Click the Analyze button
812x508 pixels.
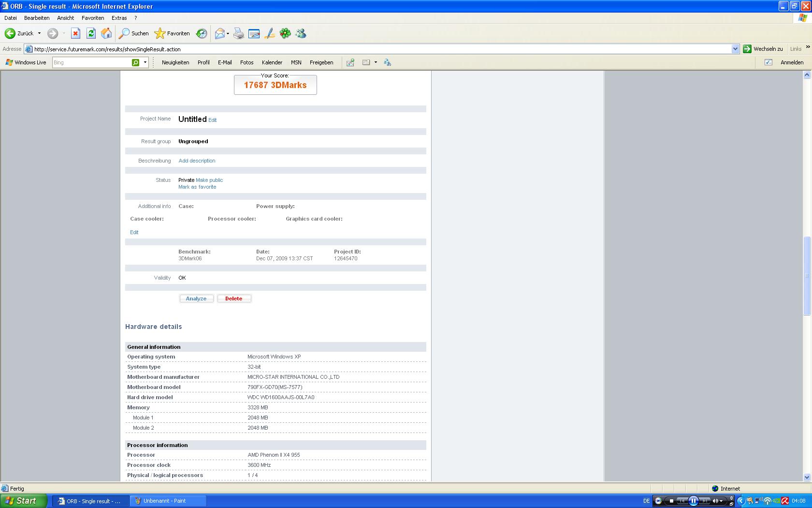[x=196, y=299]
